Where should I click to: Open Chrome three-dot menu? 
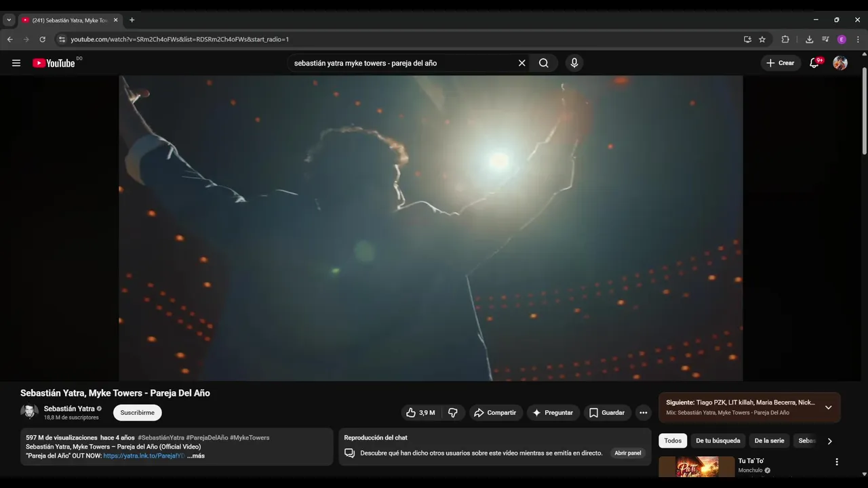(x=858, y=39)
